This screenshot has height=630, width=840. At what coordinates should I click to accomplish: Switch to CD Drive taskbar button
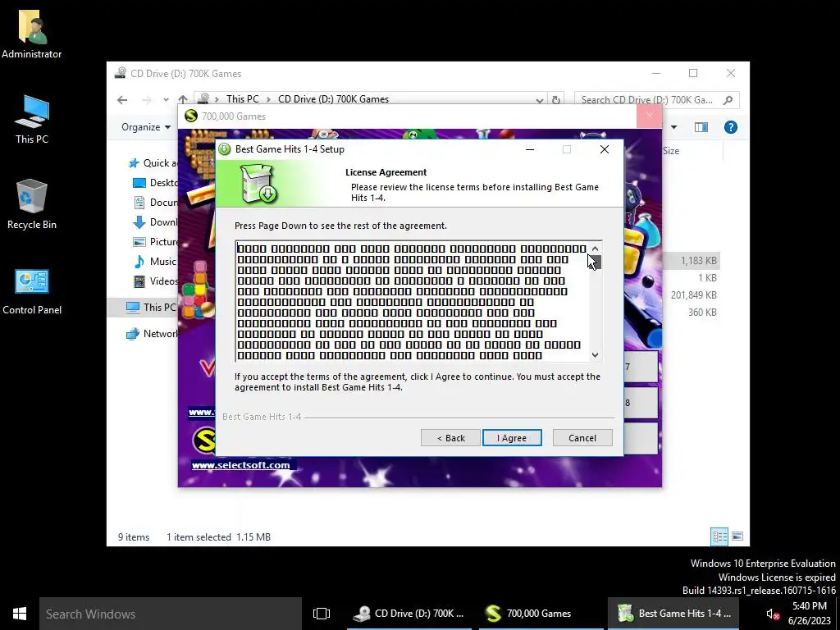(x=410, y=614)
